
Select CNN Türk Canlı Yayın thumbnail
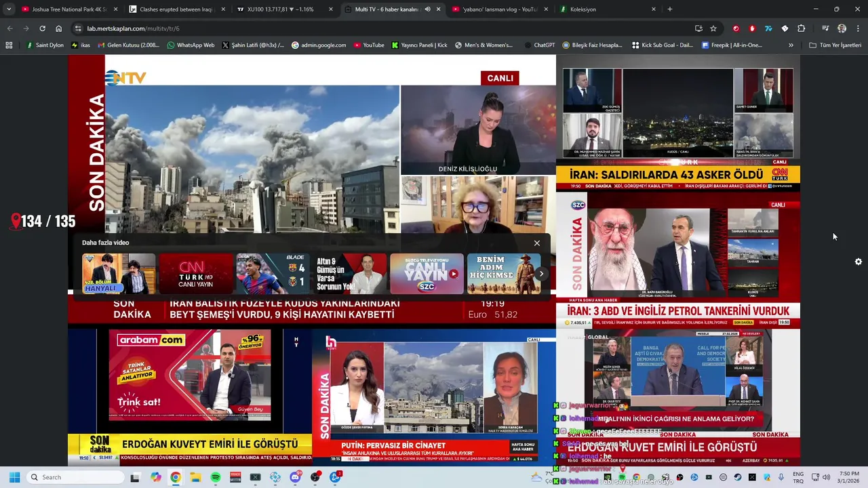point(196,274)
